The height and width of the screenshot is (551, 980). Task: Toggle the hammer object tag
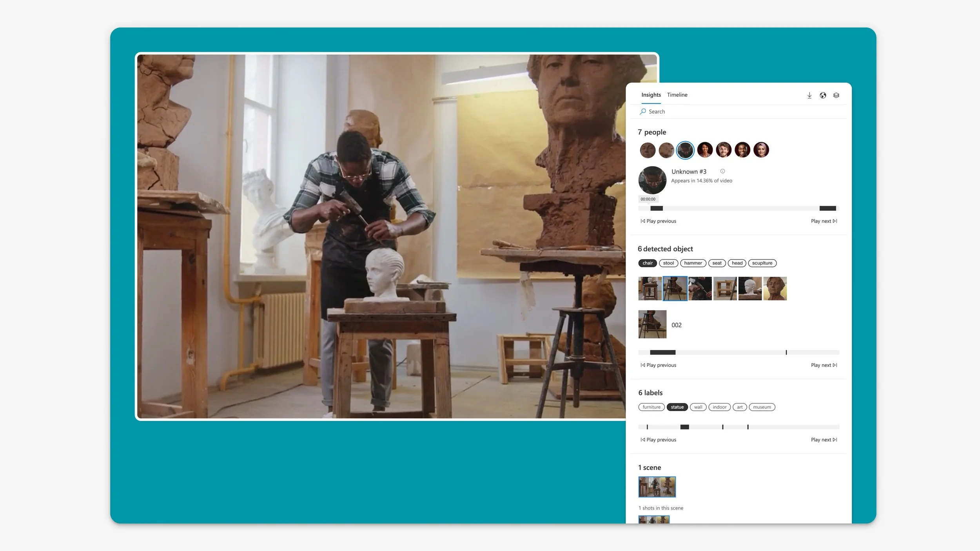point(693,263)
